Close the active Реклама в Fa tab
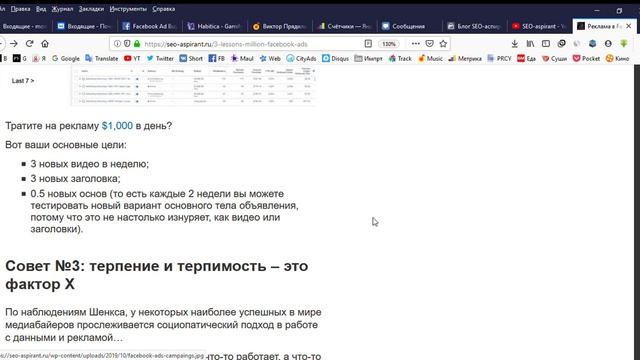The width and height of the screenshot is (640, 360). (629, 26)
